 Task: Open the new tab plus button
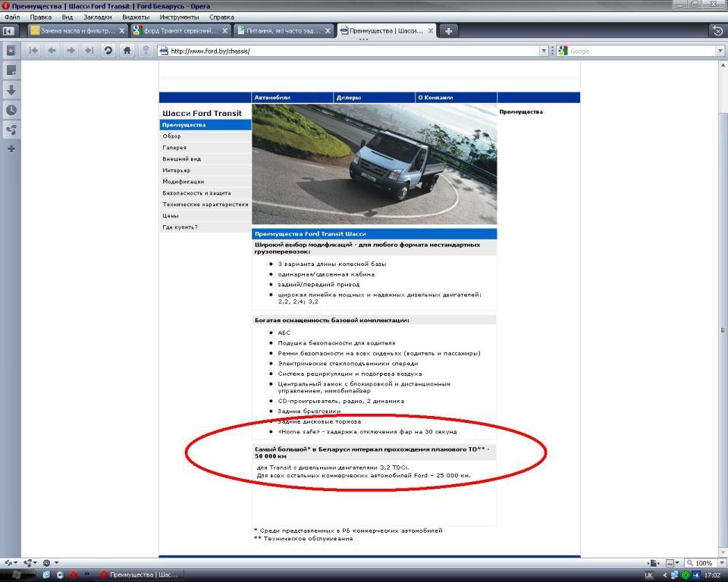[448, 31]
